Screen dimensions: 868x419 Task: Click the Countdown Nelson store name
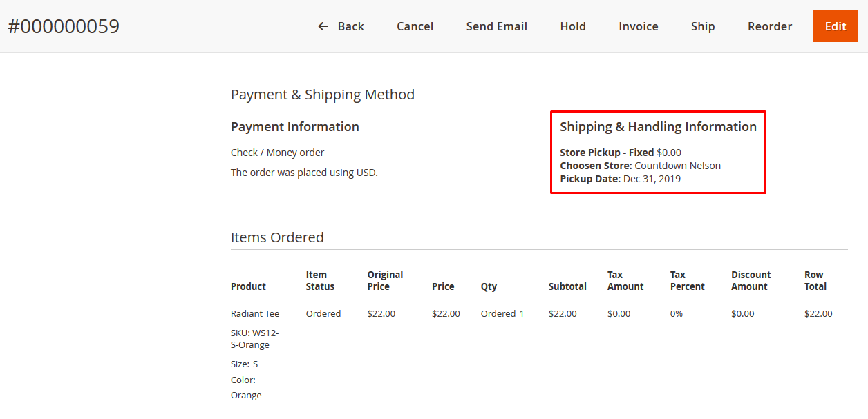pyautogui.click(x=677, y=166)
